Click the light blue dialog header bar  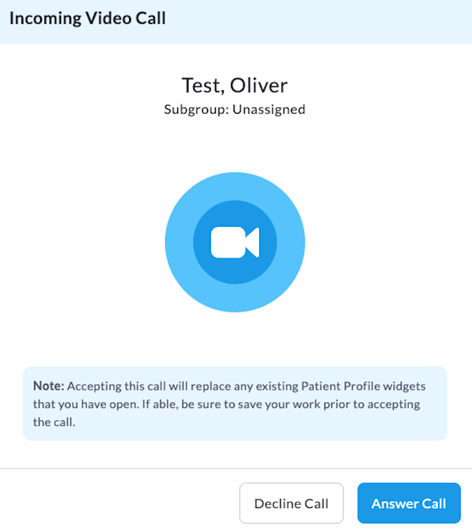236,22
